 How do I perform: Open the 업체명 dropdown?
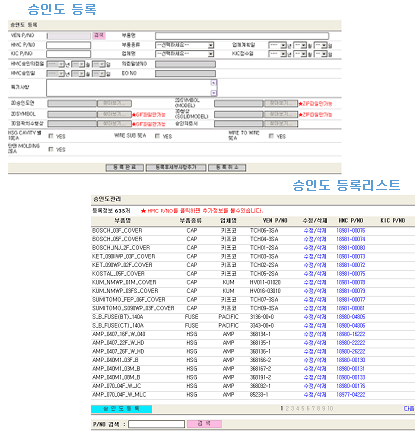coord(184,54)
